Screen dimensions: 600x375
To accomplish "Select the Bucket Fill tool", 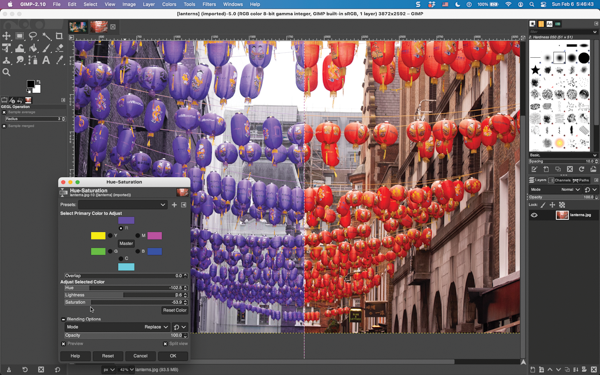I will [33, 48].
